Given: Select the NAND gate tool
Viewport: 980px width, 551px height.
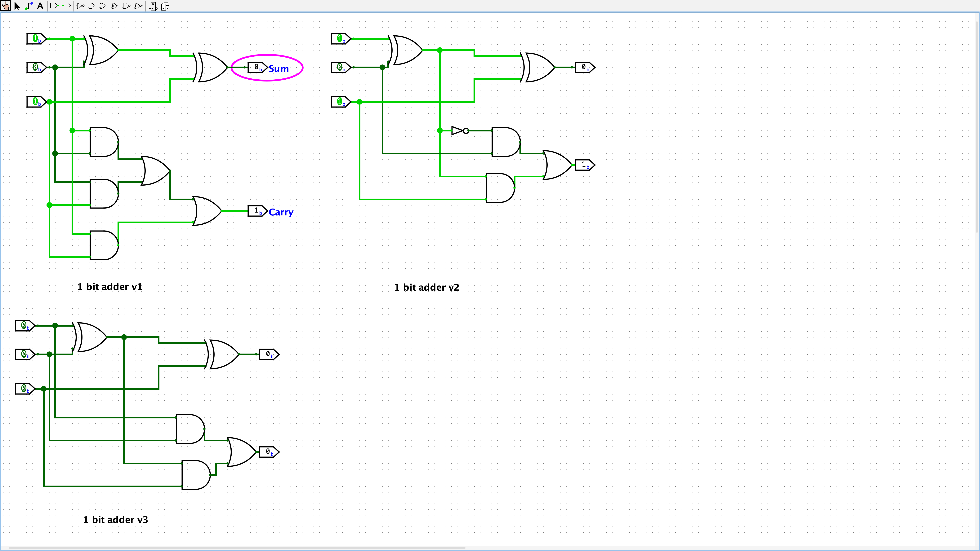Looking at the screenshot, I should tap(127, 6).
